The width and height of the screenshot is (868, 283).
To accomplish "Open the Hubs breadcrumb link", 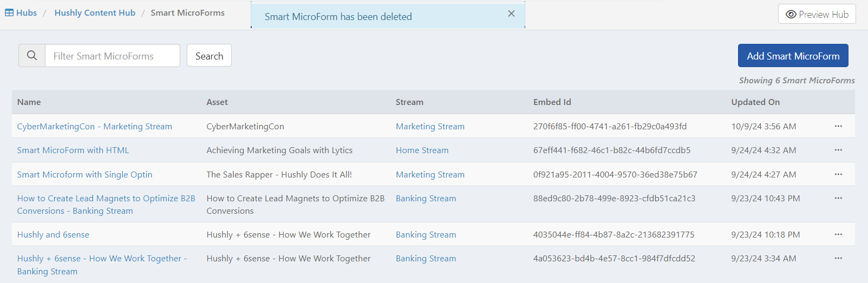I will coord(21,13).
